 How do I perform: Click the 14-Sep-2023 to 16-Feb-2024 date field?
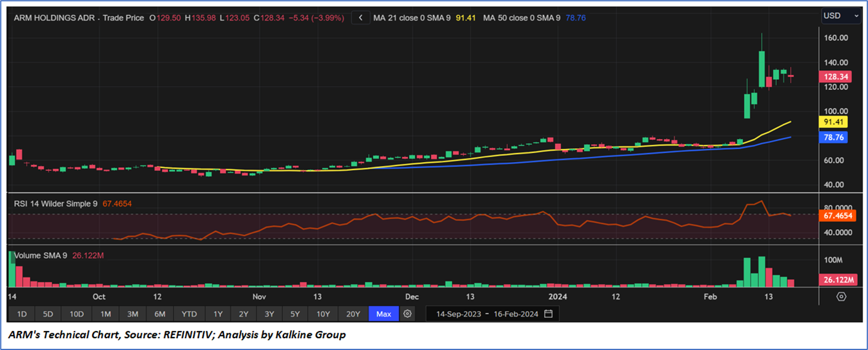(488, 314)
